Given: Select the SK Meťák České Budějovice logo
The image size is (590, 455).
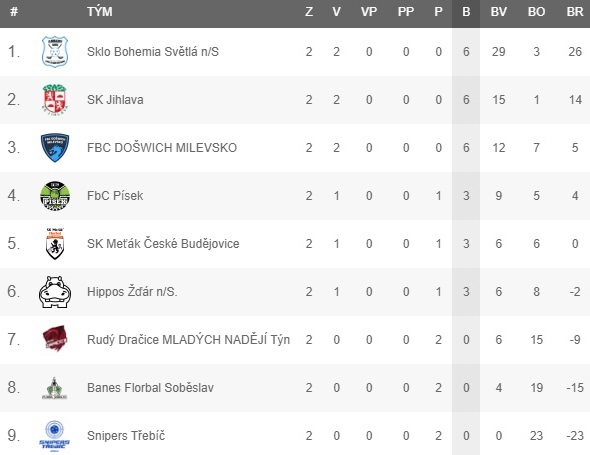Looking at the screenshot, I should click(x=55, y=243).
